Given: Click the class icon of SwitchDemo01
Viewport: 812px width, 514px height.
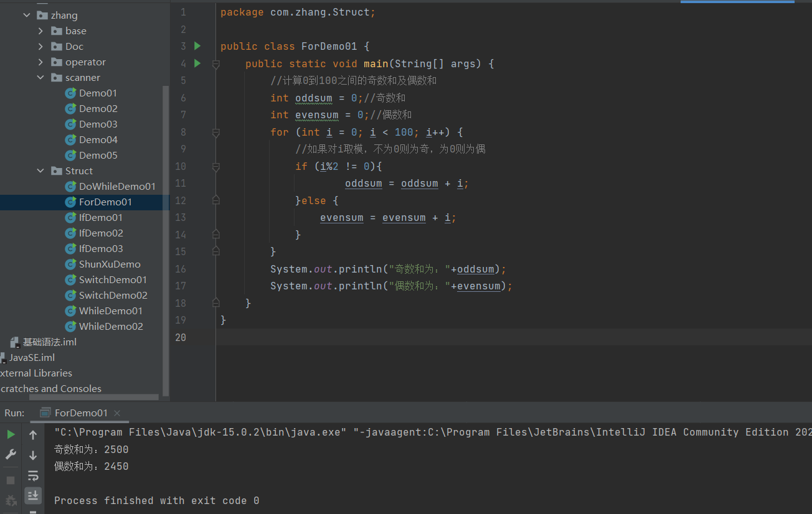Looking at the screenshot, I should click(x=70, y=280).
